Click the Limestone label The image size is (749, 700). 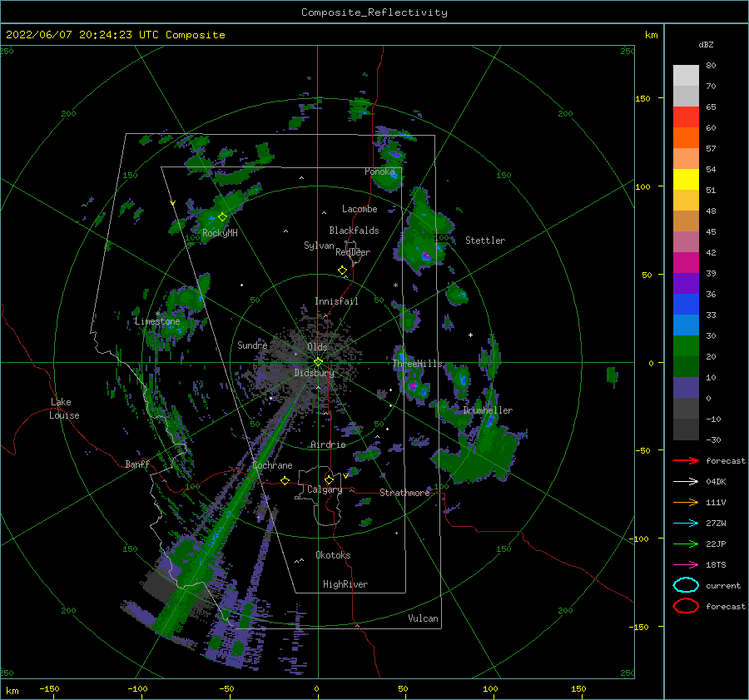[157, 321]
